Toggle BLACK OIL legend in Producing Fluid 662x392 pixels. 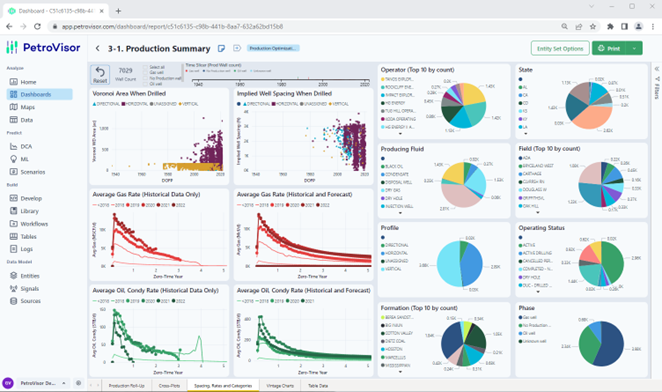click(x=392, y=167)
